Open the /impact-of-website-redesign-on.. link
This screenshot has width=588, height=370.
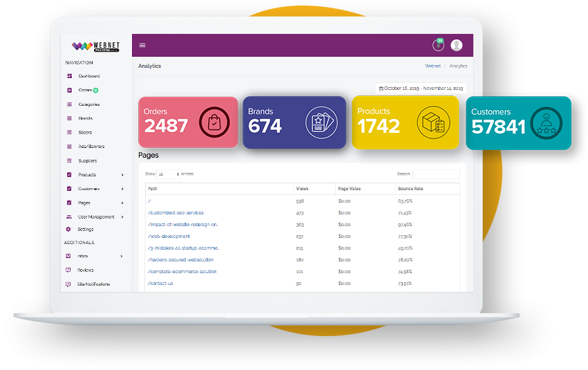coord(183,225)
